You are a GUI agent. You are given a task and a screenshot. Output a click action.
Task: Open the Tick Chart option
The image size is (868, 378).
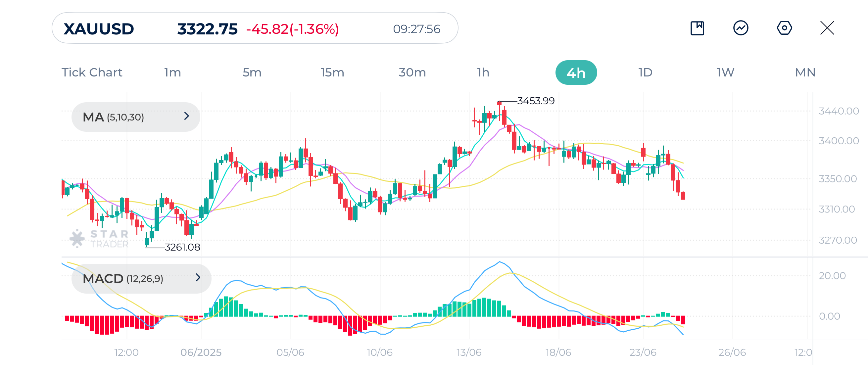(92, 72)
